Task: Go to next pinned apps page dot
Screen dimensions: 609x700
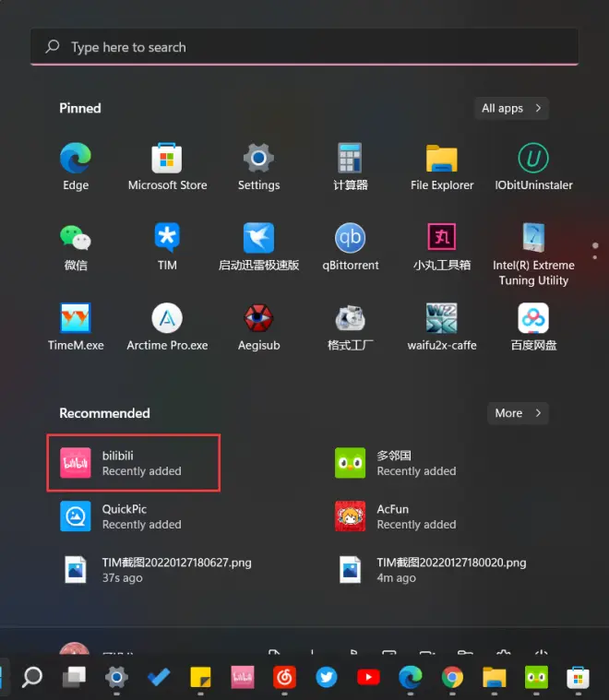Action: [595, 257]
